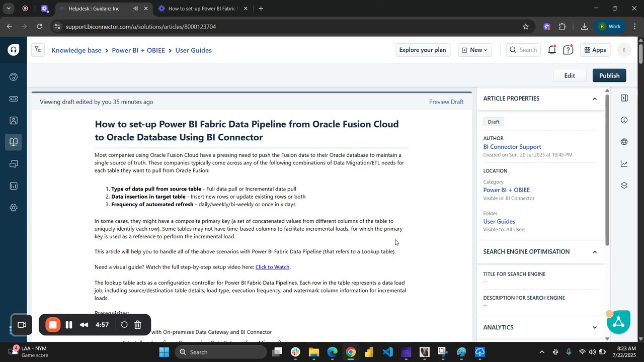Publish the draft article
The image size is (644, 362).
609,75
